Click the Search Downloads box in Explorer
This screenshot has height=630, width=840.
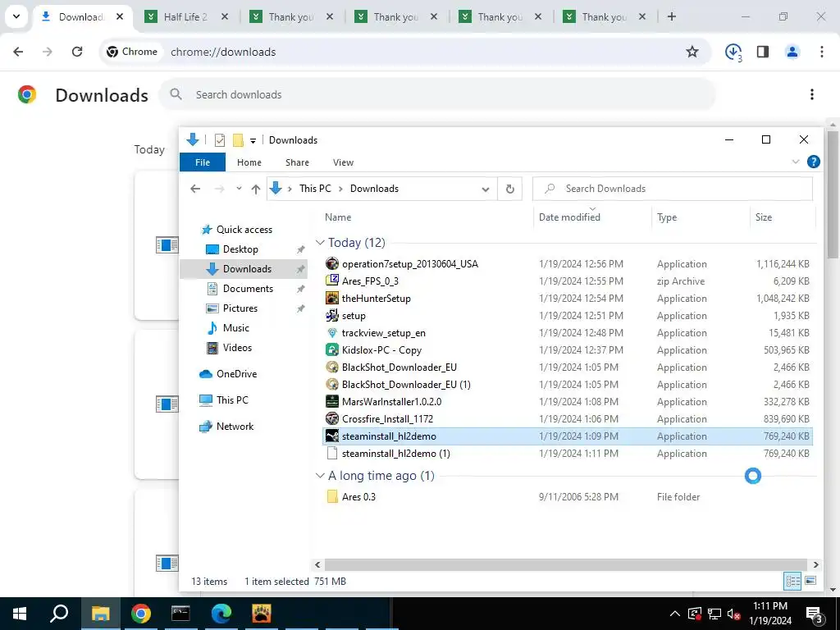(x=673, y=189)
